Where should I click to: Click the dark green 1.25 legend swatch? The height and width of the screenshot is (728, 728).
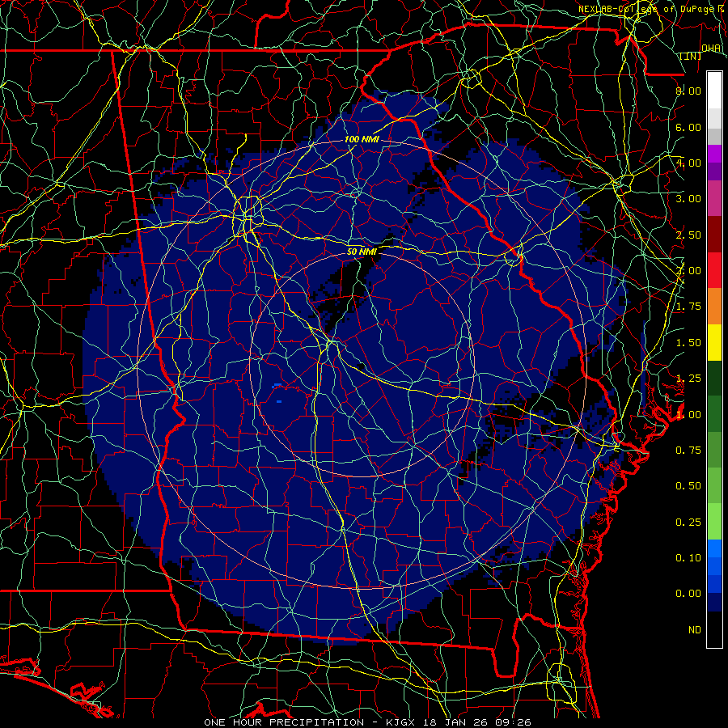[714, 379]
